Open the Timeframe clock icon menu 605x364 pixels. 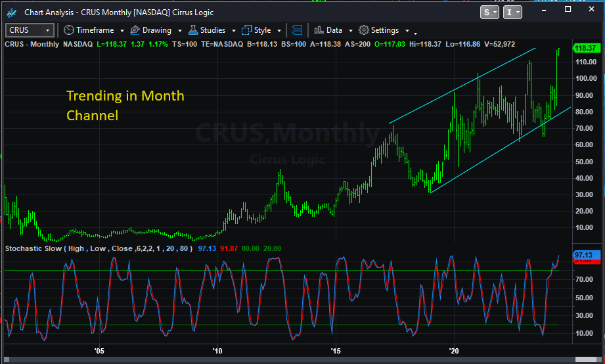tap(69, 30)
